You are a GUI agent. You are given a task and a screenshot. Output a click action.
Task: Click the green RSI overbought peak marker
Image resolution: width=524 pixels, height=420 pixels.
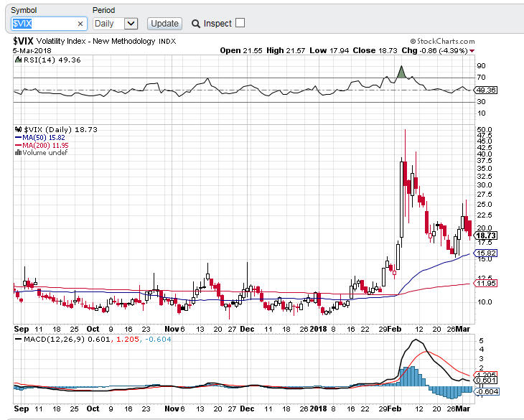tap(402, 72)
